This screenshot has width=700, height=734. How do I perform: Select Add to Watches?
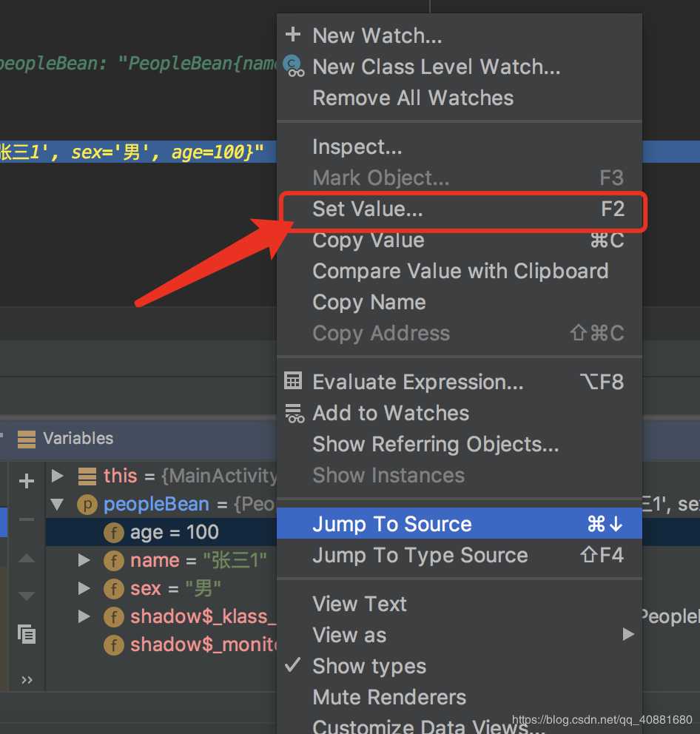pos(459,413)
